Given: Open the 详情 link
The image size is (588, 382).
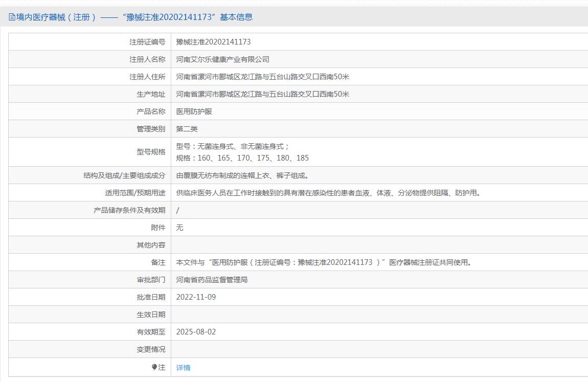Looking at the screenshot, I should pyautogui.click(x=184, y=368).
